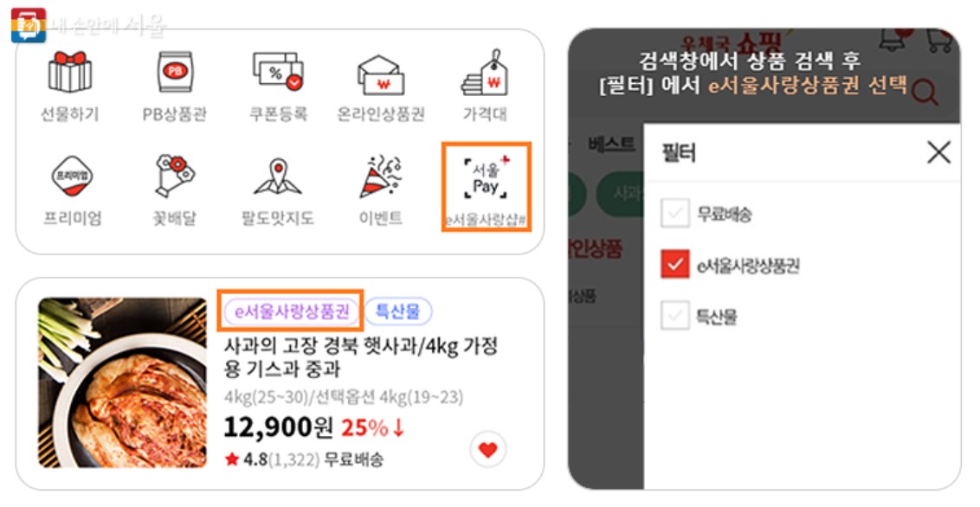Open the 프리미엄 badge icon
980x507 pixels.
click(73, 176)
